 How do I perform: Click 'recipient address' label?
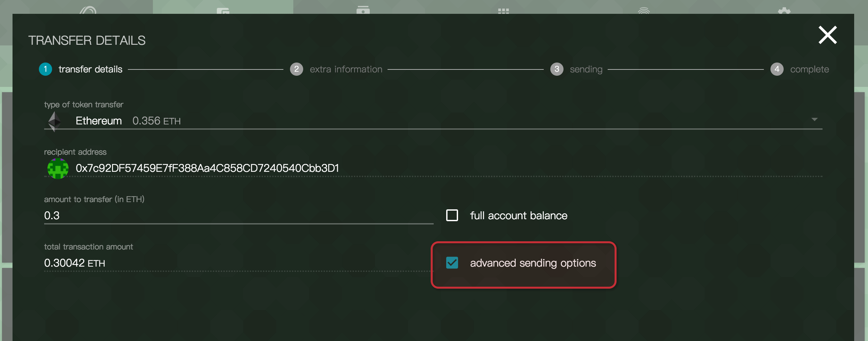pos(75,152)
